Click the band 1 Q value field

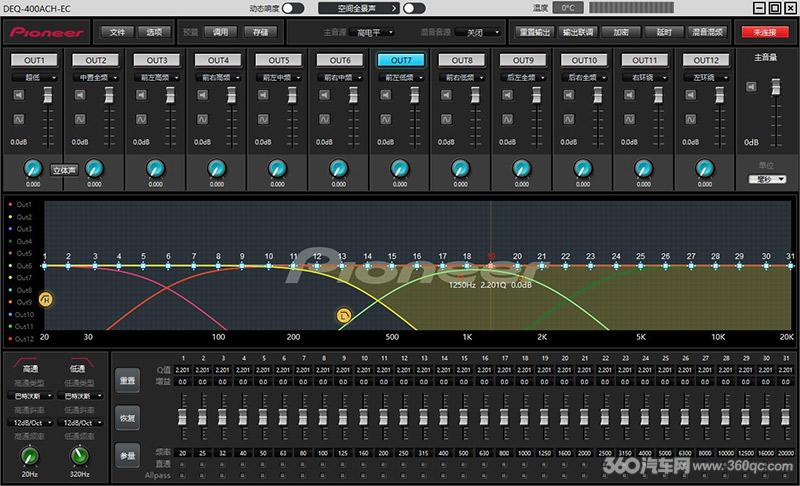(182, 370)
